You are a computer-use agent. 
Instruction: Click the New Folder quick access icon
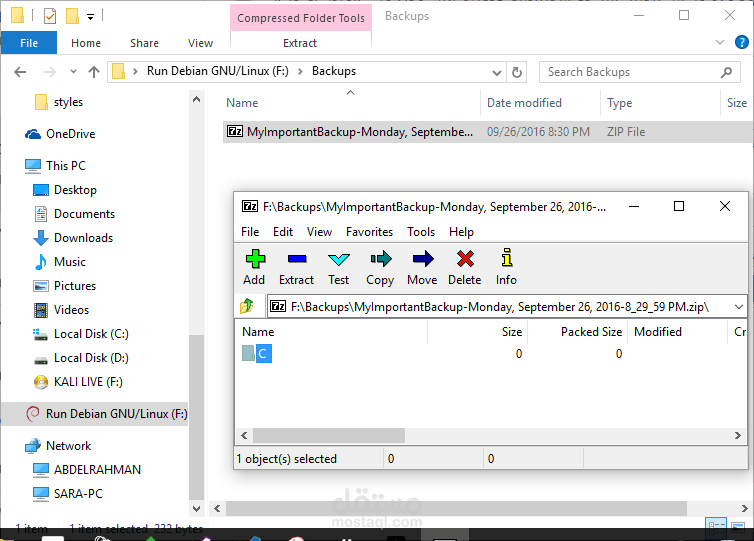72,16
